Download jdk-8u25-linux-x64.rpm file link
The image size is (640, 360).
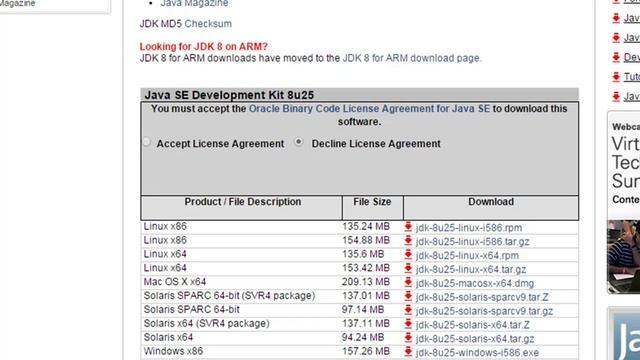point(467,256)
